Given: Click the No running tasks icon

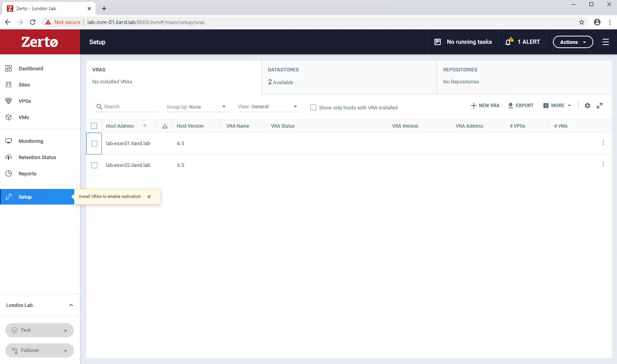Looking at the screenshot, I should point(438,42).
